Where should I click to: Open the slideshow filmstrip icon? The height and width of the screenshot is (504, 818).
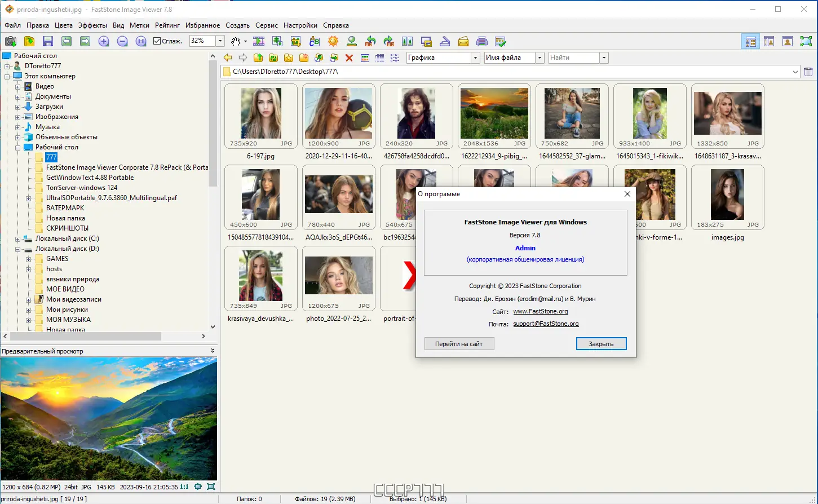[x=259, y=41]
